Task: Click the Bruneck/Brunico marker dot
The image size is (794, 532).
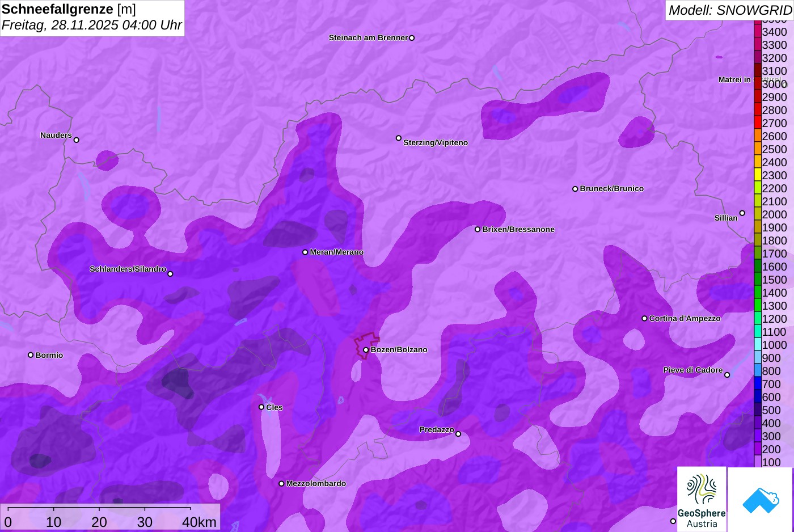Action: [x=575, y=189]
